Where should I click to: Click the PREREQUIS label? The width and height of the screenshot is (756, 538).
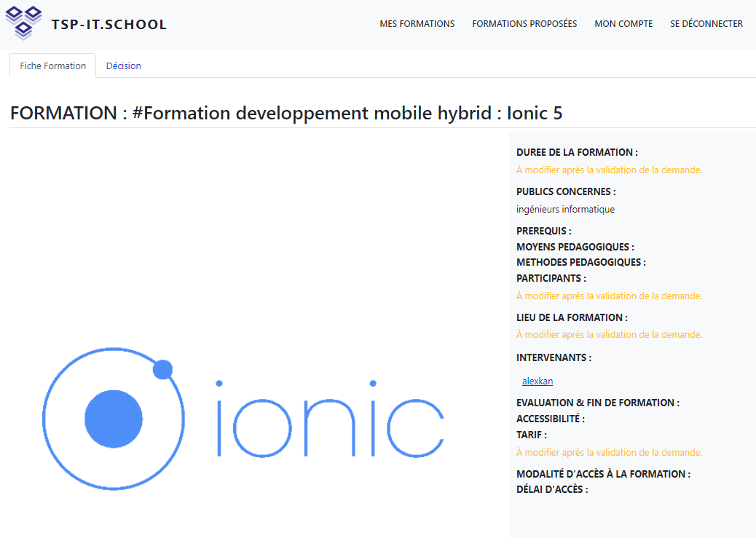click(x=544, y=231)
